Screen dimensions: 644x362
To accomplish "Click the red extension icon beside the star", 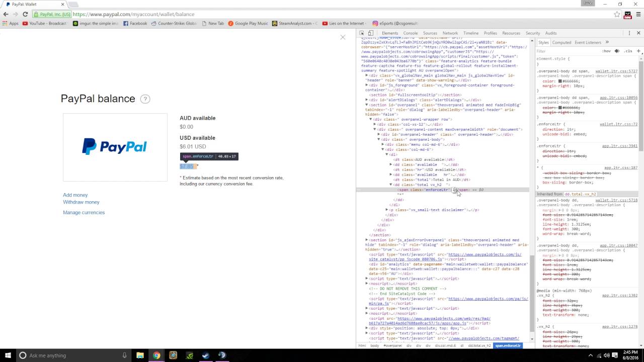I will pyautogui.click(x=627, y=15).
